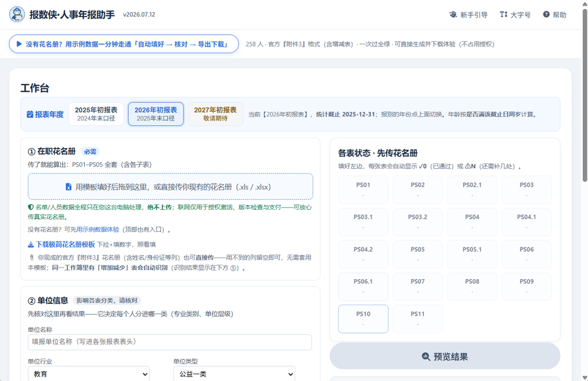Click the file icon in the upload drop zone

pyautogui.click(x=69, y=187)
